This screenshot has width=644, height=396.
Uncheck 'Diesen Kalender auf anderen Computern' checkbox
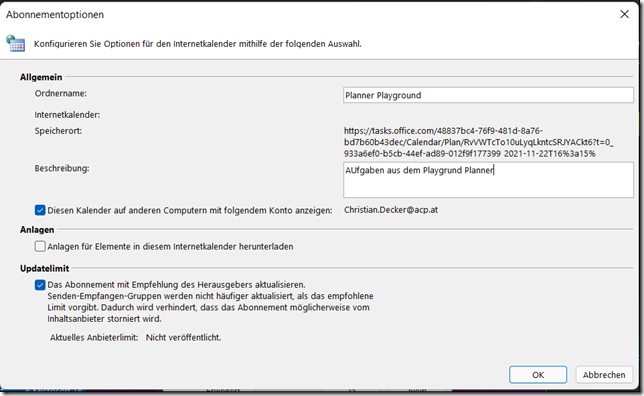(x=40, y=210)
